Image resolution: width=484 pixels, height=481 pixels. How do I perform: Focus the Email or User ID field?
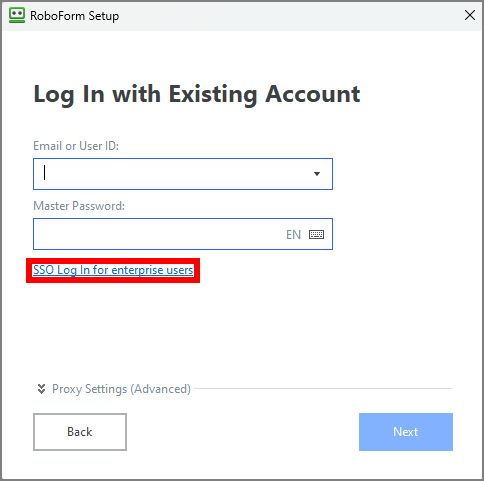coord(183,174)
